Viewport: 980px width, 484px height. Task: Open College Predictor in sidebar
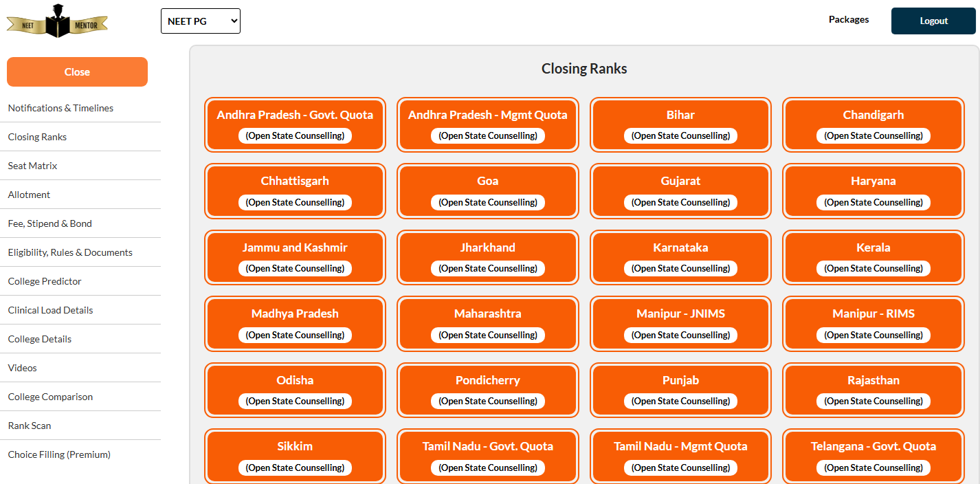point(45,281)
